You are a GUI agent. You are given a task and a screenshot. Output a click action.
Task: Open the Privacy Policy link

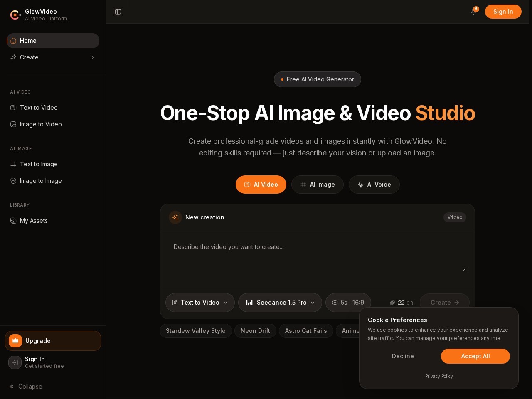tap(439, 376)
